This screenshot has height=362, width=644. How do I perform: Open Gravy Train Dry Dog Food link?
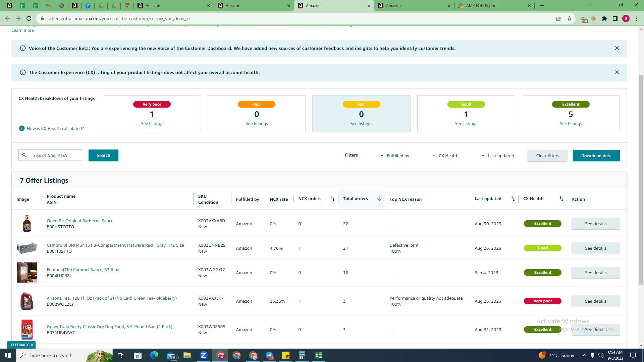click(x=109, y=327)
